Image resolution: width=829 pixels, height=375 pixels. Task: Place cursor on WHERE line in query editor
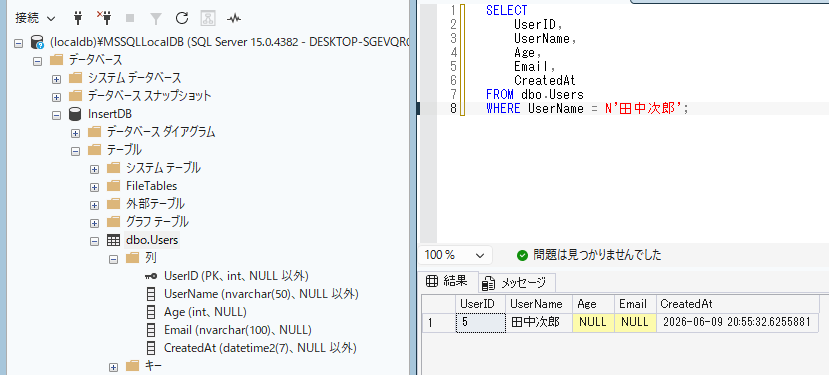588,108
